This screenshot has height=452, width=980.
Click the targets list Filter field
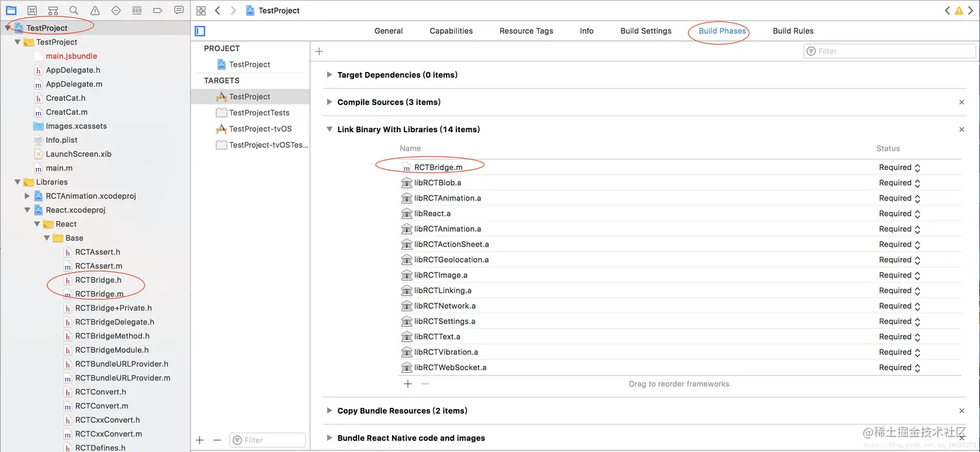[x=268, y=440]
